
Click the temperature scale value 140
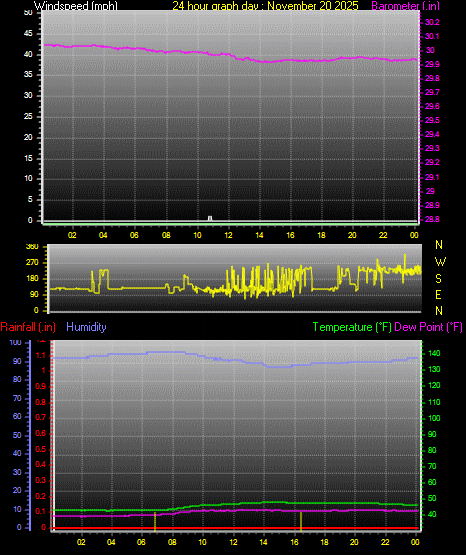pos(434,353)
